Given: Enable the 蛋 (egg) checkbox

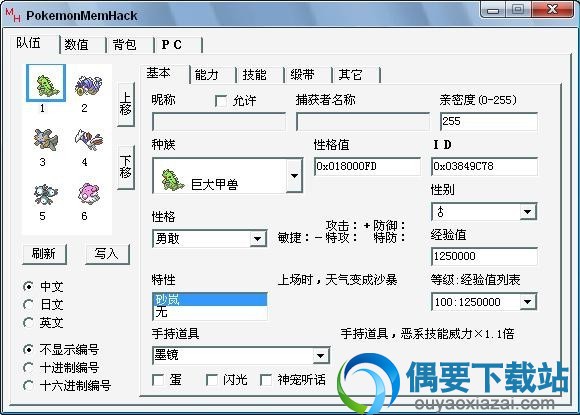Looking at the screenshot, I should click(158, 379).
